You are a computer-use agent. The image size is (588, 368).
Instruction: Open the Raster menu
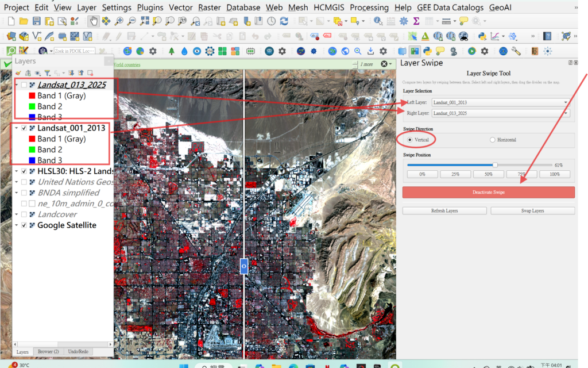click(209, 7)
